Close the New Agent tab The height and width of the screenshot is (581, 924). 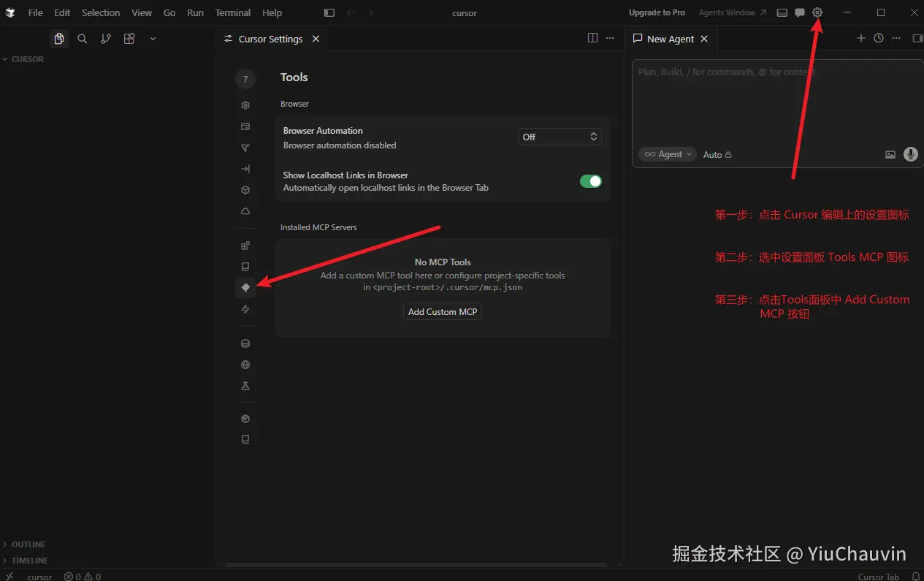tap(704, 39)
